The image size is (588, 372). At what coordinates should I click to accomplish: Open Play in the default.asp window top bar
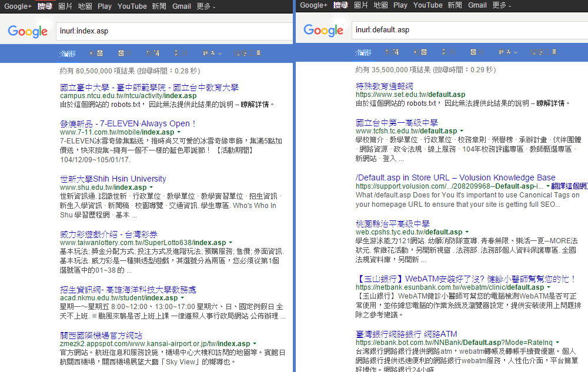pyautogui.click(x=400, y=5)
